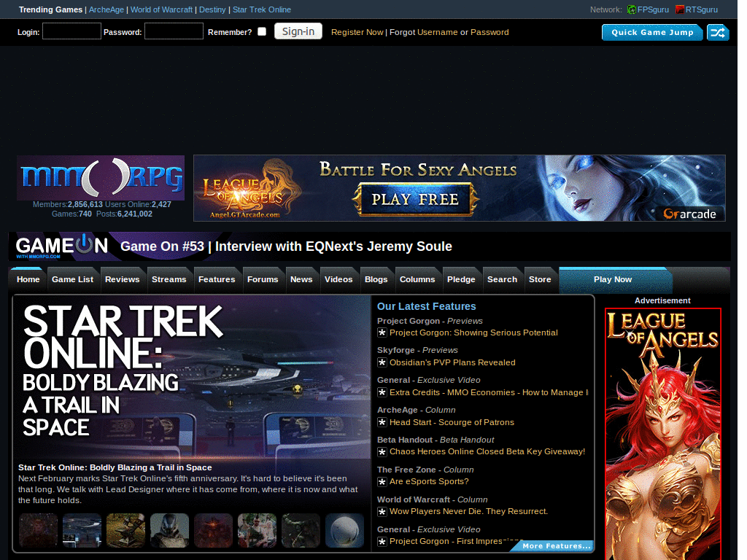Visit the Store tab
This screenshot has width=747, height=560.
[540, 279]
